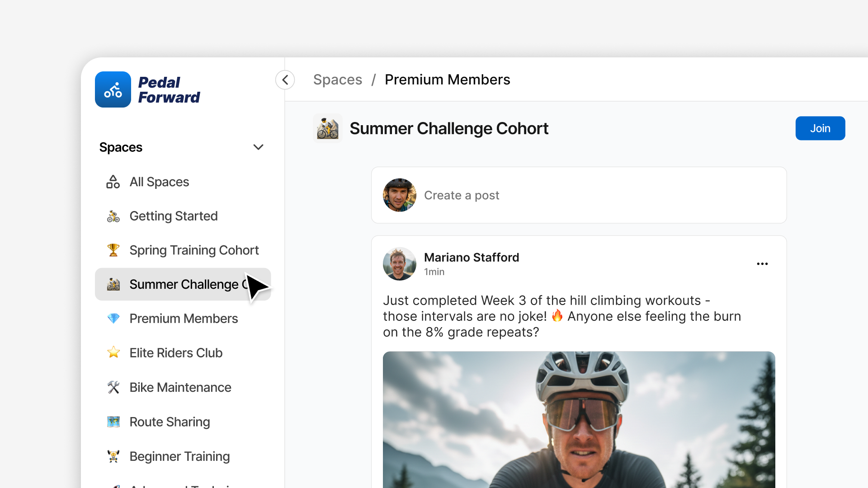
Task: Select Premium Members in the sidebar
Action: [x=184, y=319]
